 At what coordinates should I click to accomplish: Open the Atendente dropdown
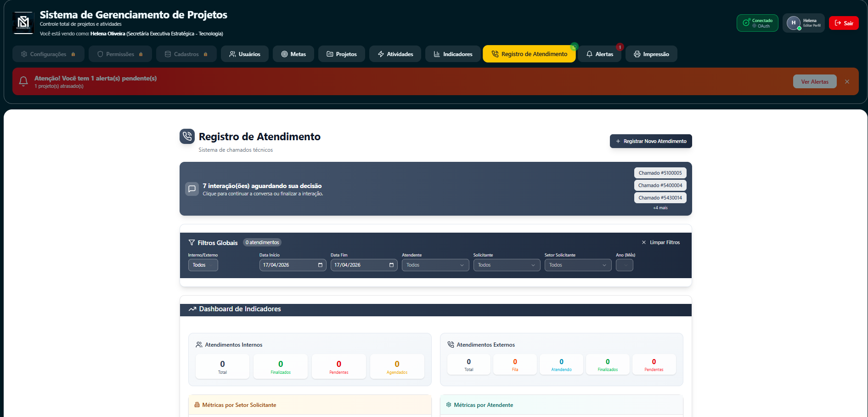(x=435, y=265)
